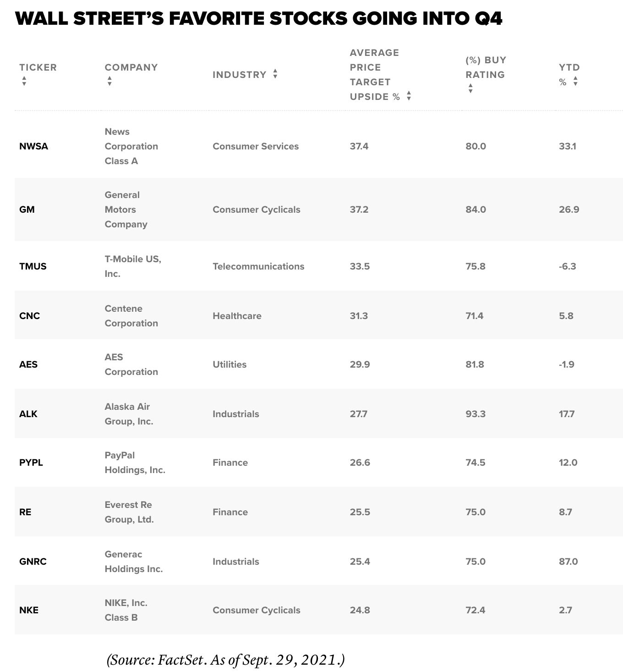Select the Industry column header label
Screen dimensions: 623x672
click(x=239, y=75)
